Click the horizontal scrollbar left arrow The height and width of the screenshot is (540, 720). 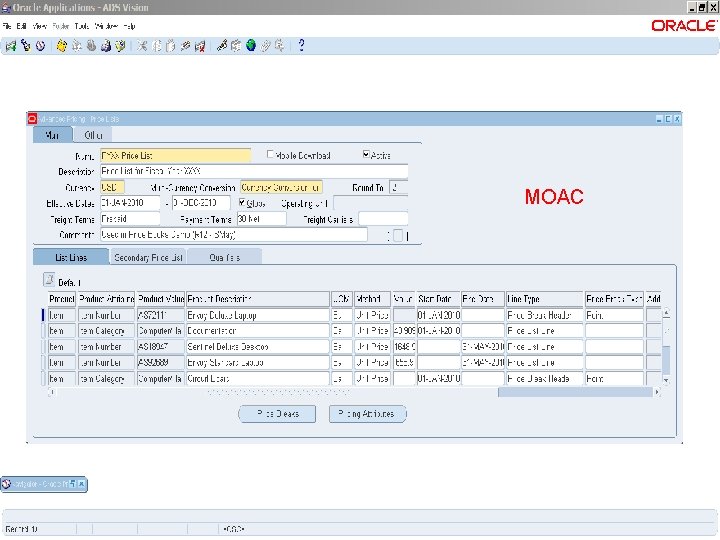pos(52,392)
